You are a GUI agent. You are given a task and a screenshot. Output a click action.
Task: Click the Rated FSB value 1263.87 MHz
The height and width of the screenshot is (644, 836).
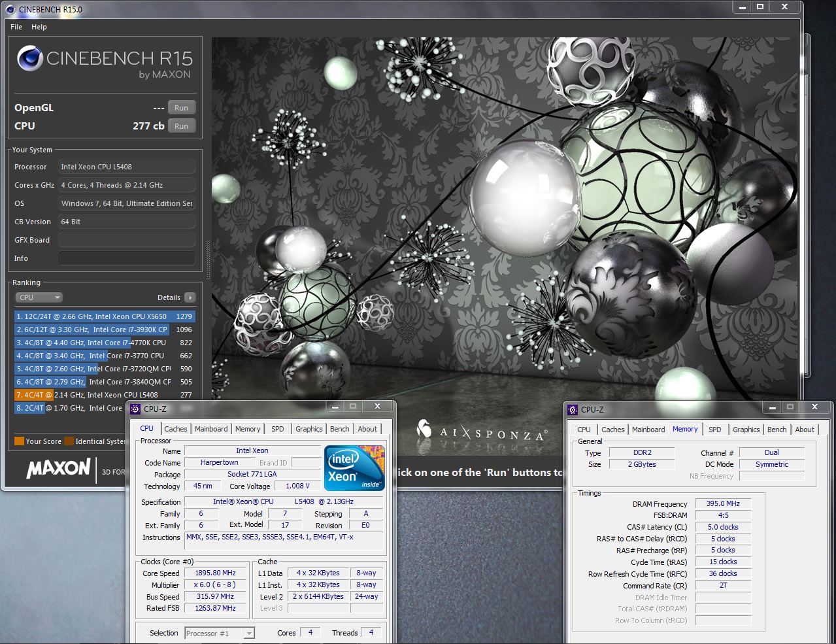[x=215, y=608]
